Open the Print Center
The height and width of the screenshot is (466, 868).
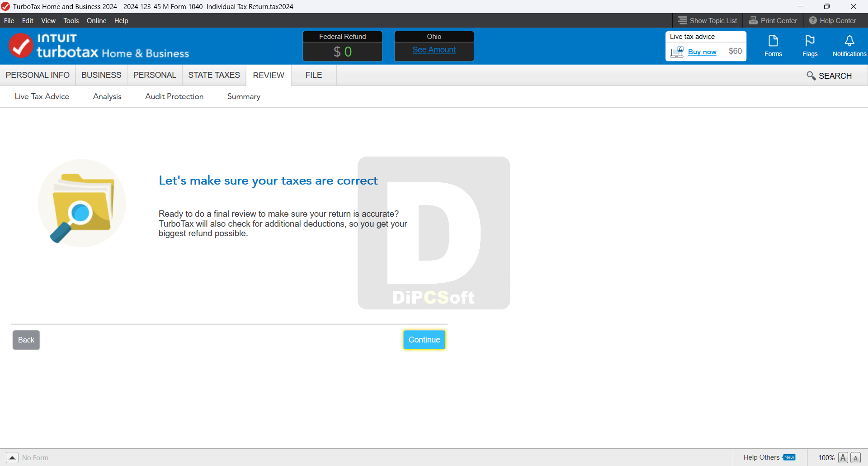click(x=773, y=21)
